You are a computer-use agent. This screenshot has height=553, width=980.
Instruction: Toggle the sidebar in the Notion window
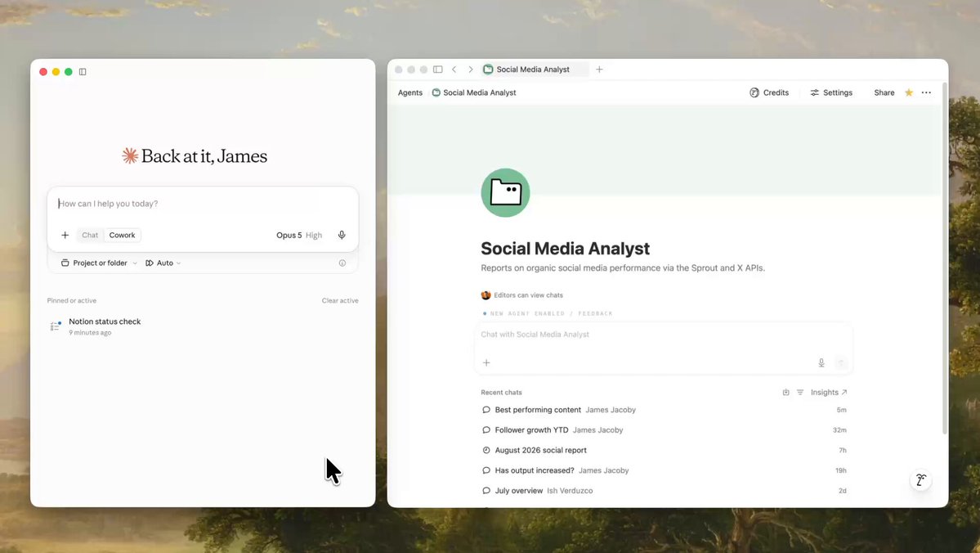coord(437,70)
